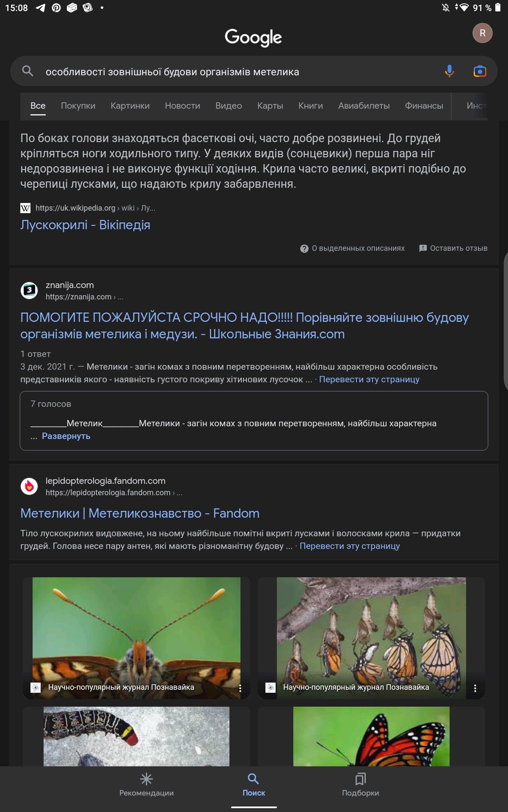This screenshot has height=812, width=508.
Task: Open Лускокрилі - Вікіпедія result
Action: pyautogui.click(x=85, y=225)
